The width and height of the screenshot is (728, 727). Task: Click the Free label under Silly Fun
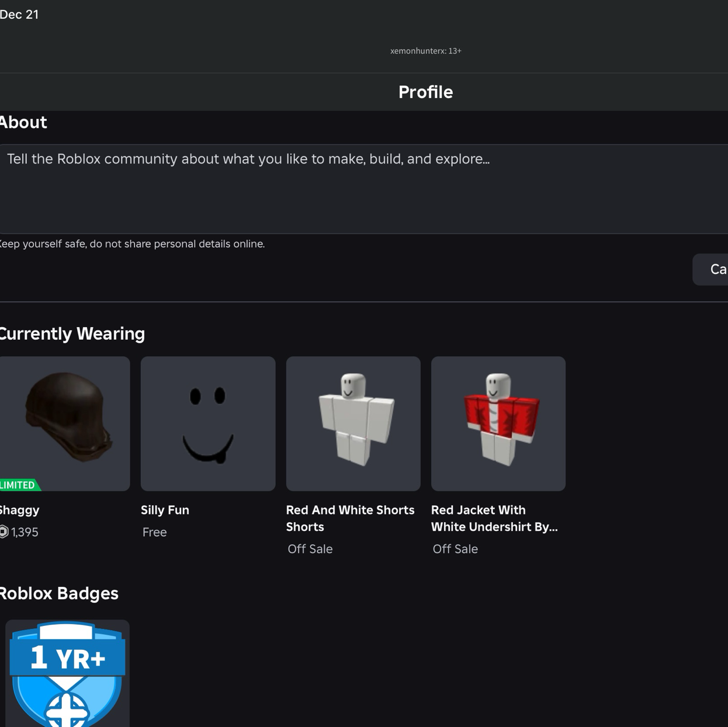pyautogui.click(x=155, y=532)
